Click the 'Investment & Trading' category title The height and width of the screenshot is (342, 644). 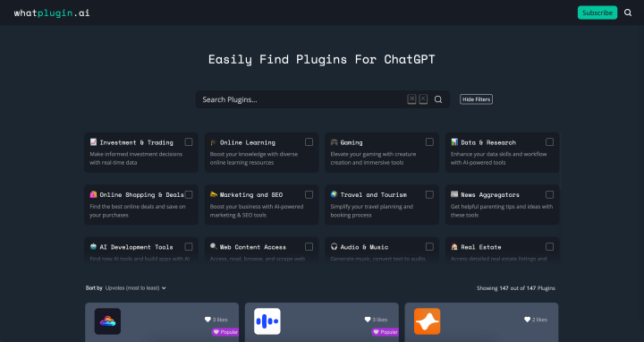click(136, 142)
